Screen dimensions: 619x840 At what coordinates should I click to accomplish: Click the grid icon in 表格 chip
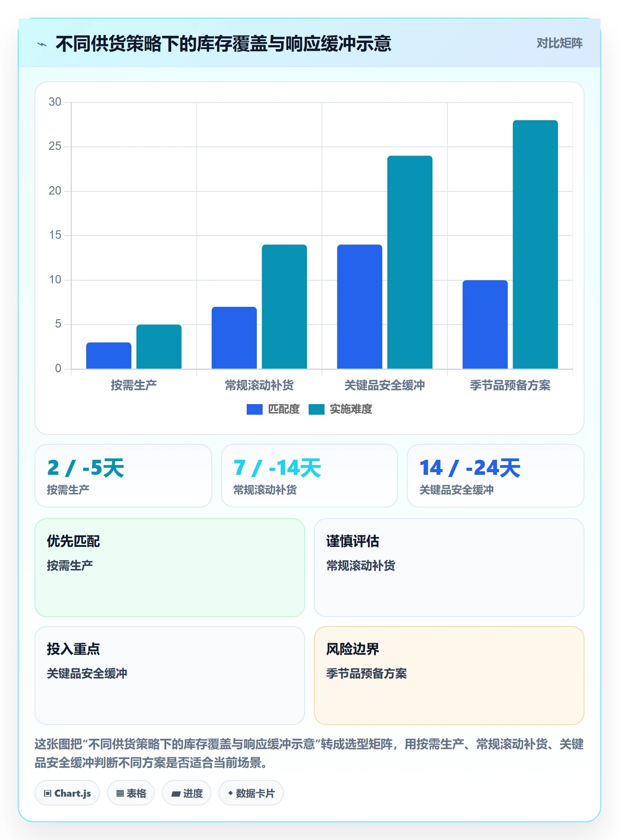(120, 794)
